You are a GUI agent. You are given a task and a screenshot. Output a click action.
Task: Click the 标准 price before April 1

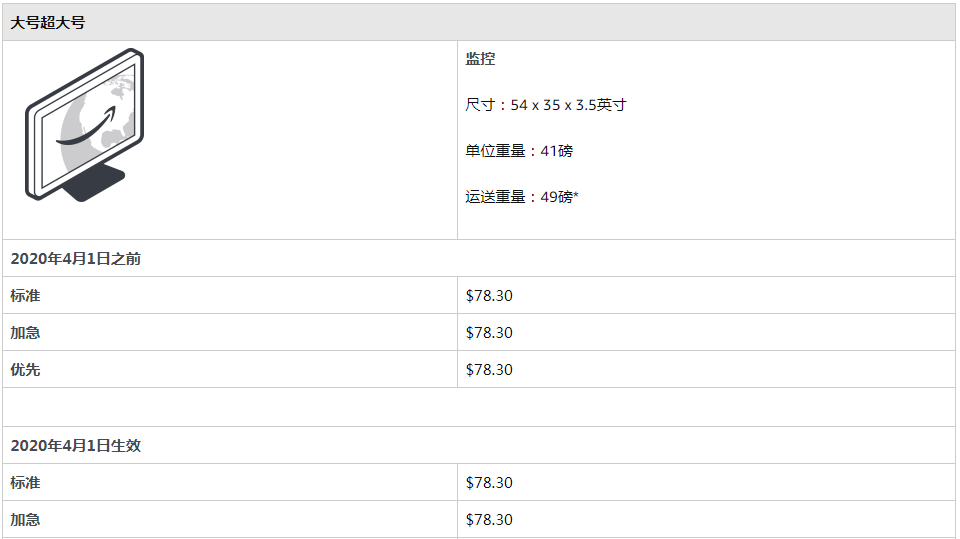coord(489,296)
